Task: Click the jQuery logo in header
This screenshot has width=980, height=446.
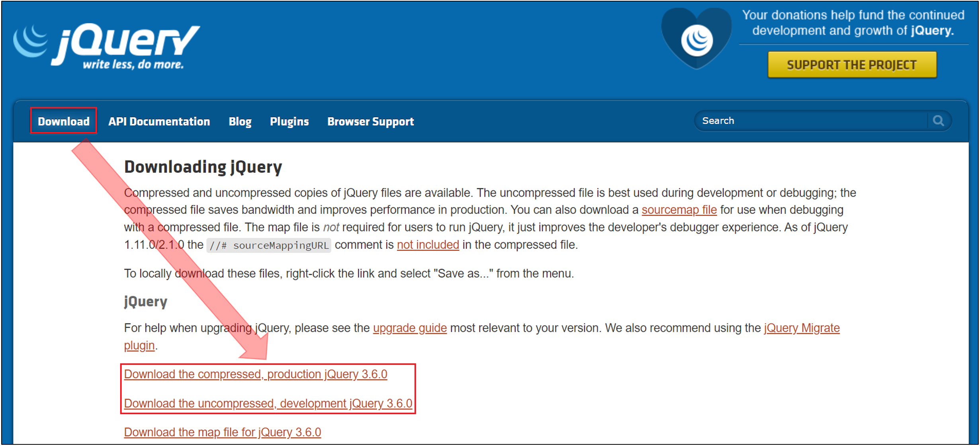Action: point(107,46)
